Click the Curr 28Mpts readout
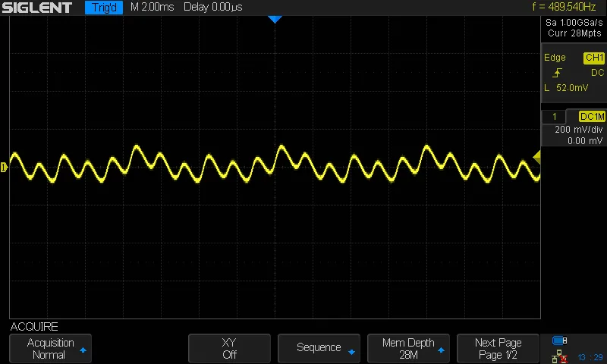 point(574,33)
